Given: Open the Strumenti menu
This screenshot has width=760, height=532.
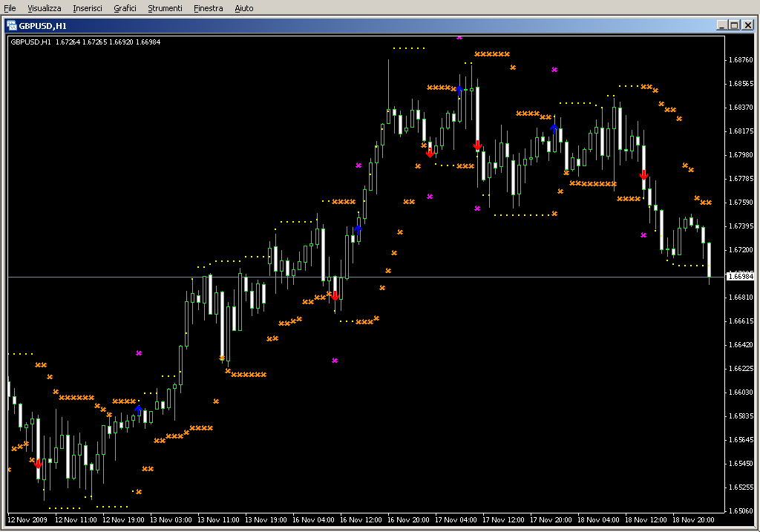Looking at the screenshot, I should (165, 8).
